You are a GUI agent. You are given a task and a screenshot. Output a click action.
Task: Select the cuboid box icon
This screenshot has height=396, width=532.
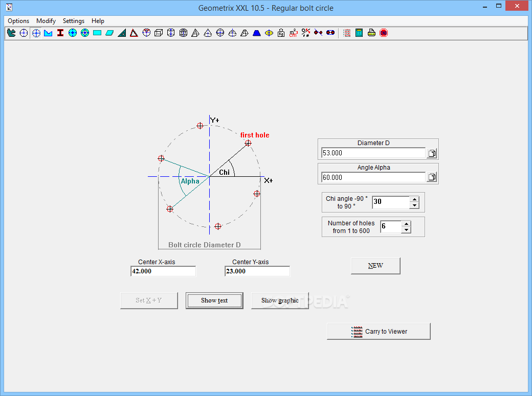point(159,33)
